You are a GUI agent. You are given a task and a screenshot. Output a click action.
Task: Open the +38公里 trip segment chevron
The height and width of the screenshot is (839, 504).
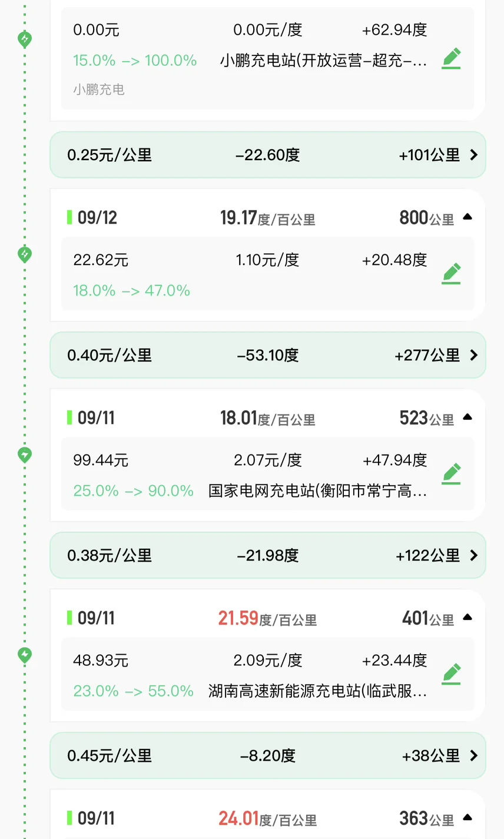coord(473,755)
